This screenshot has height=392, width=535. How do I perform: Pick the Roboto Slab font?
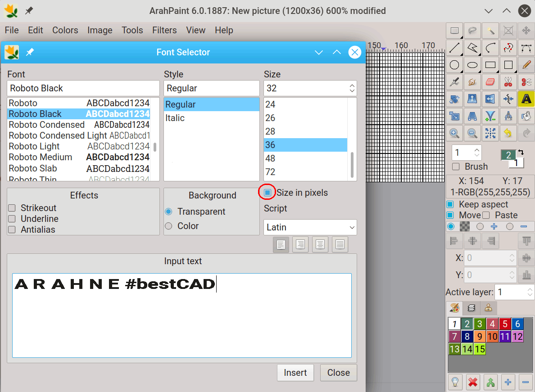(79, 168)
